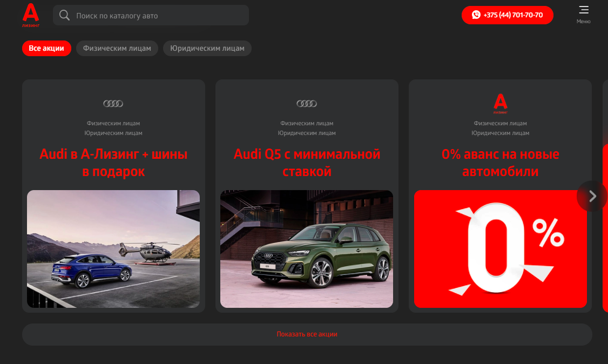
Task: Click 'Показать все акции' button
Action: click(x=307, y=334)
